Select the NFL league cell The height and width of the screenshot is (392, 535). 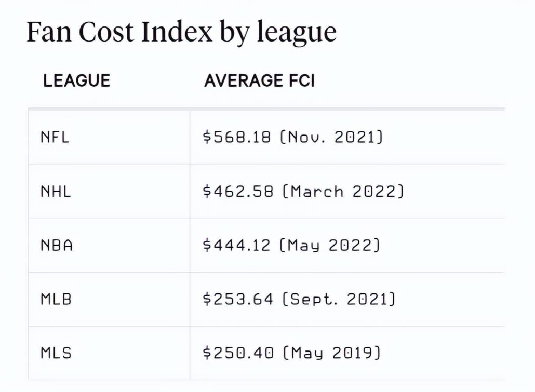[55, 138]
